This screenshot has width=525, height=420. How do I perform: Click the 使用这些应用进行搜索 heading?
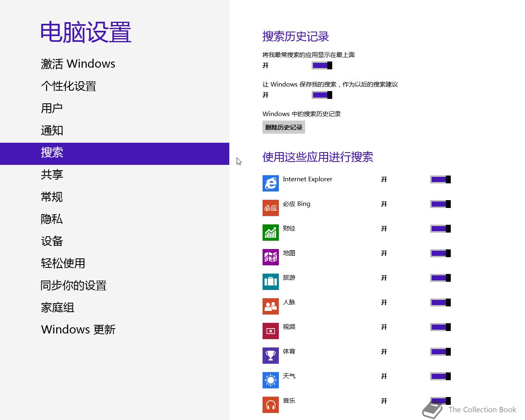(318, 157)
